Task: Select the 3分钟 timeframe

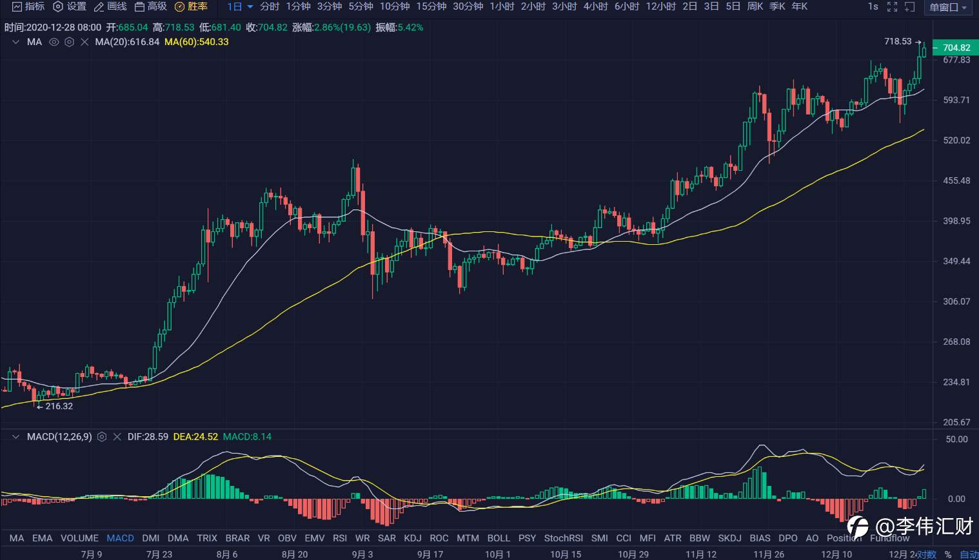Action: (330, 6)
